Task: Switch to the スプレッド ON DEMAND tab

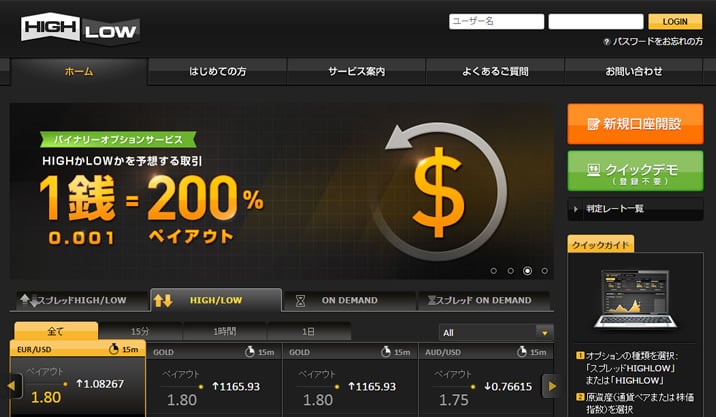Action: (484, 301)
